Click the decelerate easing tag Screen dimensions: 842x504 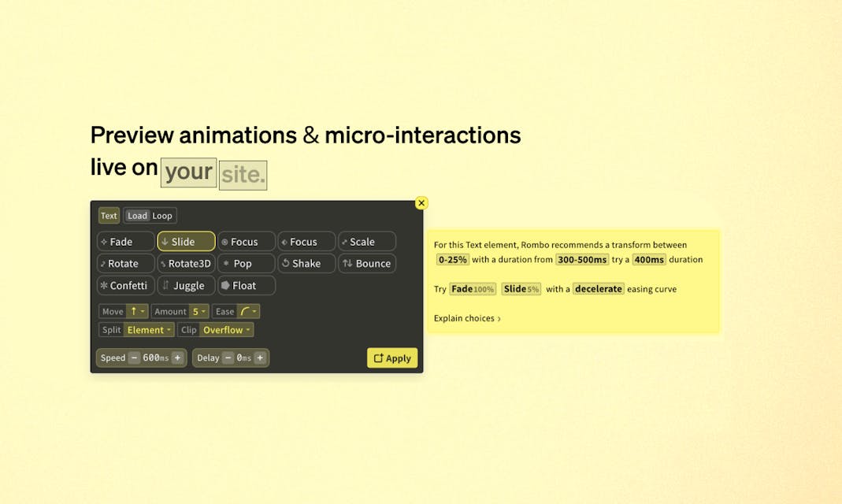coord(598,289)
